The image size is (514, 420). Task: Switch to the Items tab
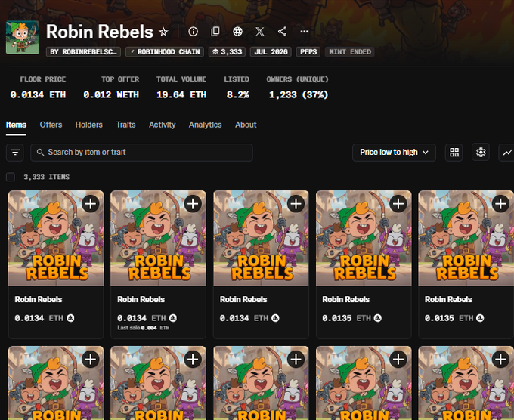[x=16, y=125]
